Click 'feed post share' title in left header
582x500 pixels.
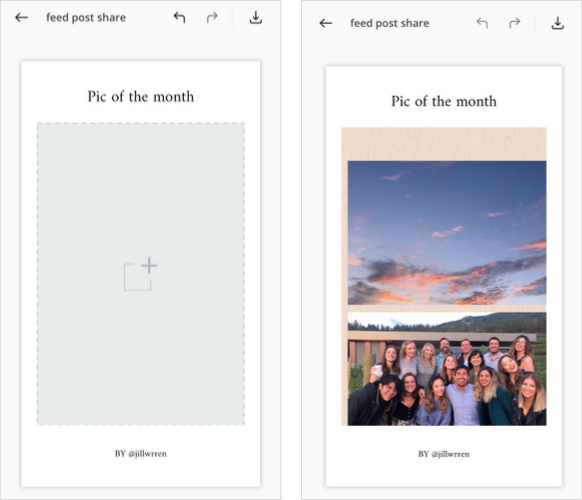point(86,17)
